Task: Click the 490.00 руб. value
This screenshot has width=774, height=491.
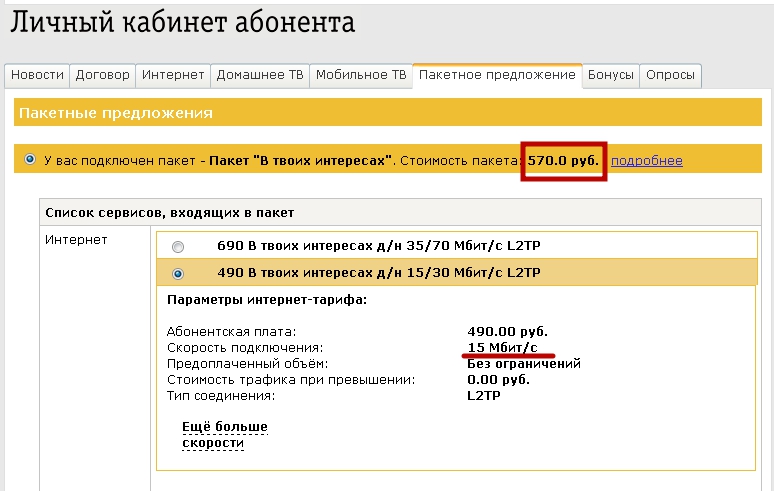Action: [x=507, y=332]
